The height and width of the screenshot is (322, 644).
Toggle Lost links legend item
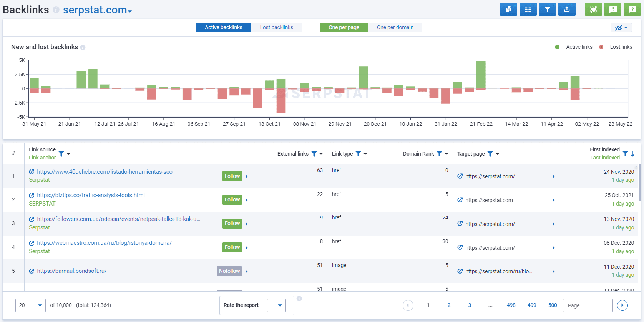point(616,47)
